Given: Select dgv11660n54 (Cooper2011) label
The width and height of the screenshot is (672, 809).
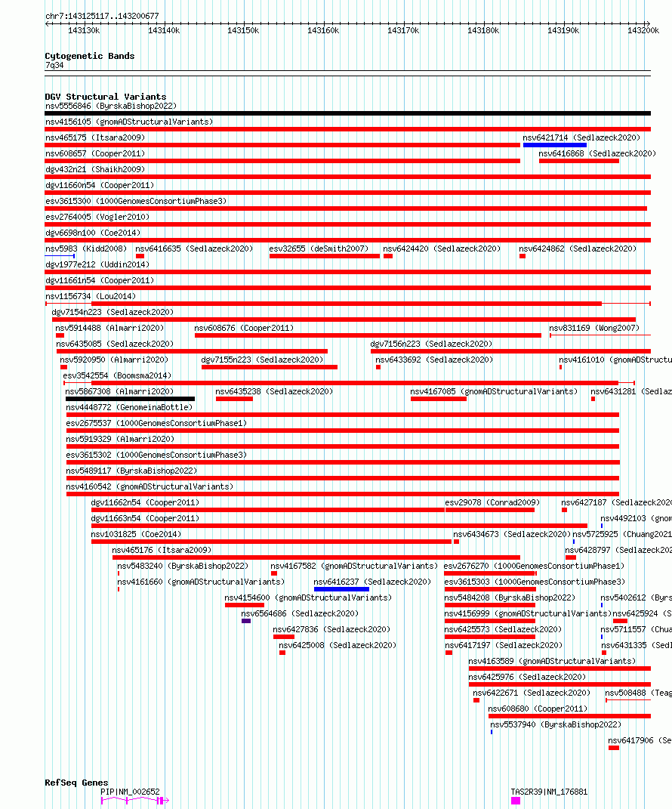Looking at the screenshot, I should (x=100, y=185).
